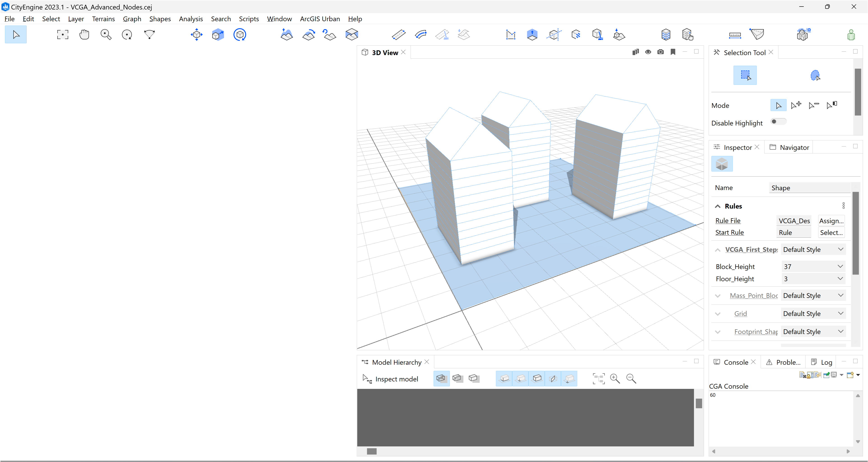Select the Pan tool

pos(84,34)
